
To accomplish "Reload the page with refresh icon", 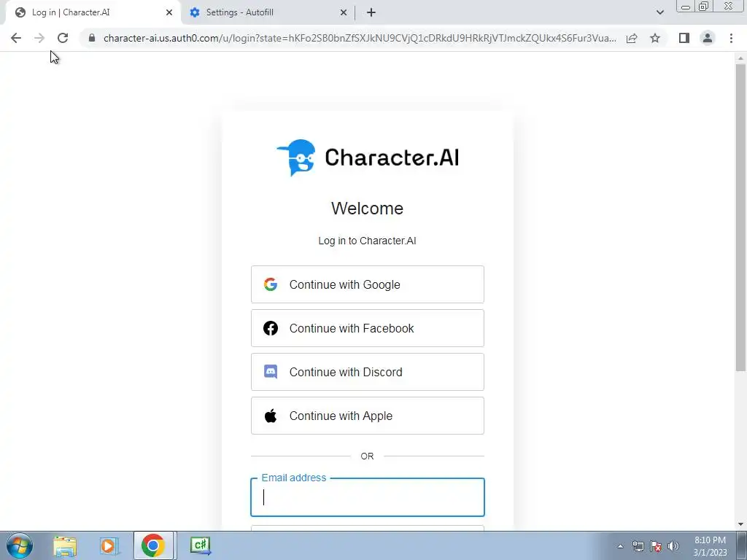I will pos(63,38).
